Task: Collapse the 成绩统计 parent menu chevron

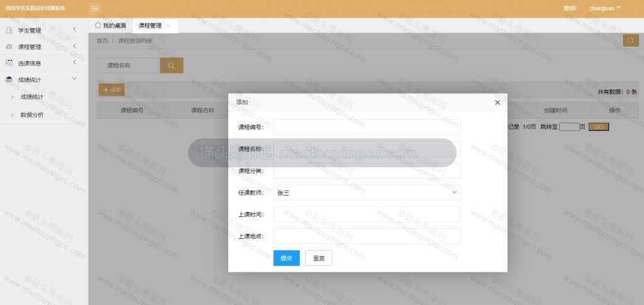Action: pos(74,79)
